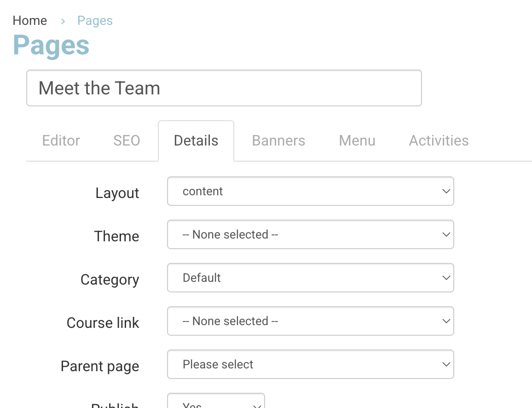Expand the Course link dropdown
The width and height of the screenshot is (532, 408).
pyautogui.click(x=310, y=321)
